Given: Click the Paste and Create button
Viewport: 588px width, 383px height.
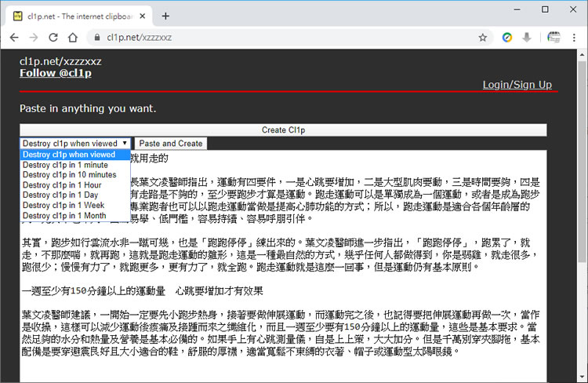Looking at the screenshot, I should click(x=171, y=144).
